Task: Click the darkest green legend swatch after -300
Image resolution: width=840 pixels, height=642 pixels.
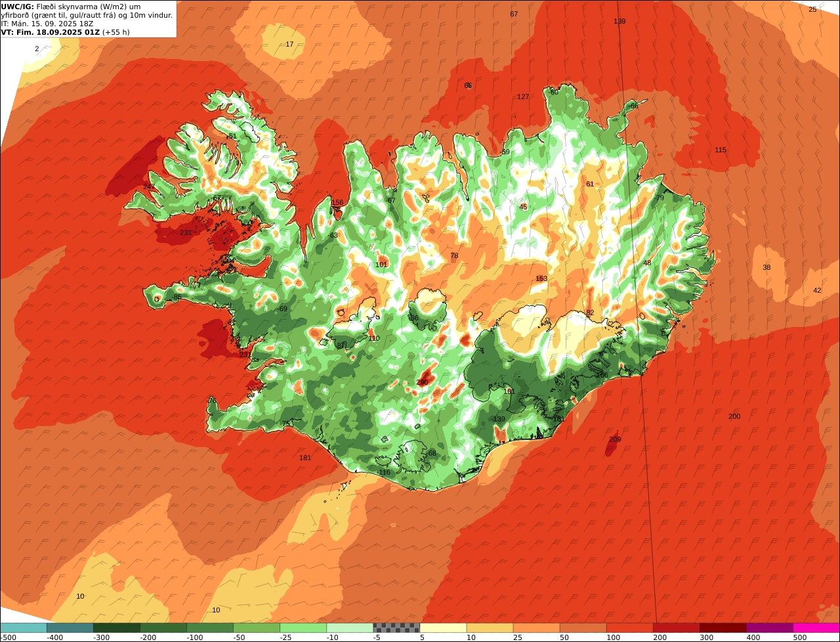Action: point(117,628)
